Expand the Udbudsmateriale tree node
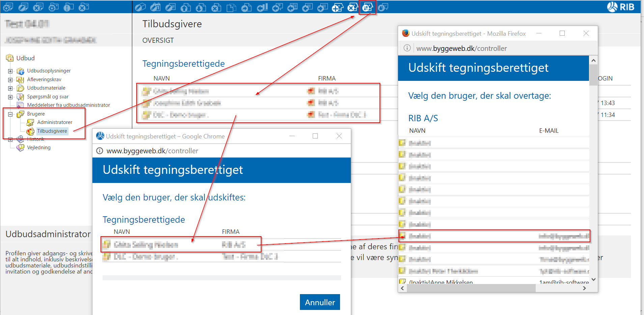The image size is (644, 315). [x=10, y=88]
